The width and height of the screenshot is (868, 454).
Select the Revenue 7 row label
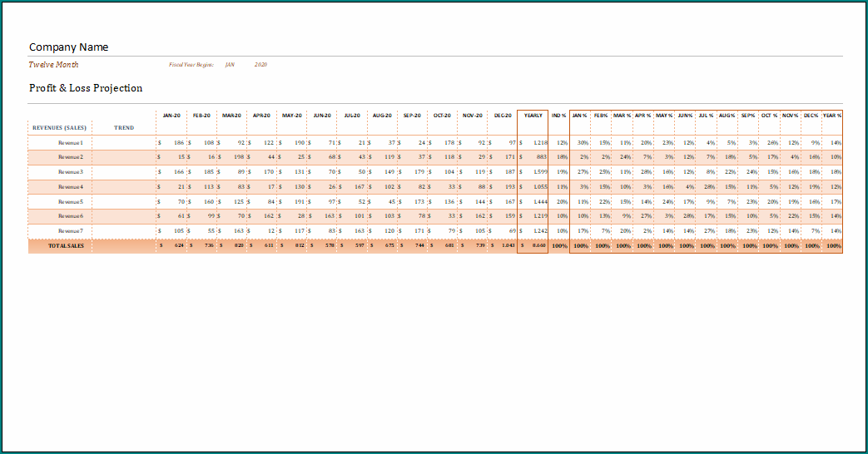[71, 231]
